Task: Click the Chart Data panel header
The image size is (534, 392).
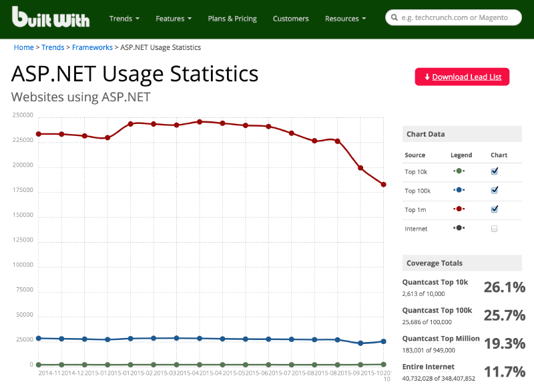Action: pyautogui.click(x=462, y=134)
